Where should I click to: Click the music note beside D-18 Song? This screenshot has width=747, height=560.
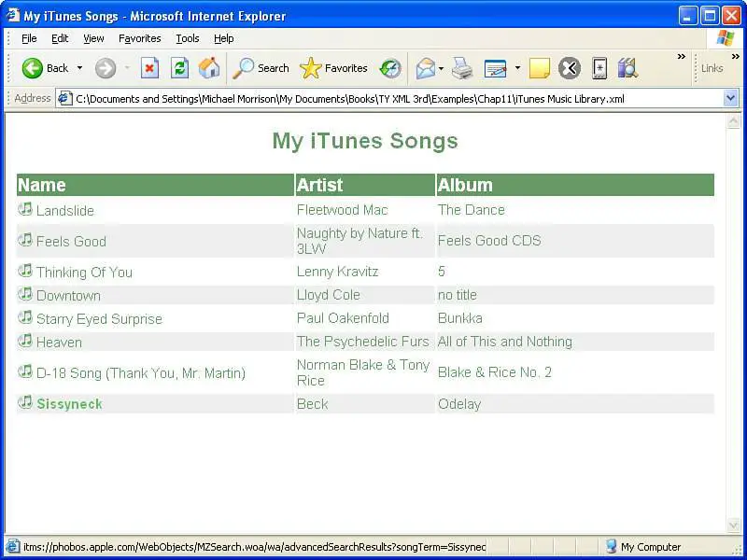click(x=25, y=371)
